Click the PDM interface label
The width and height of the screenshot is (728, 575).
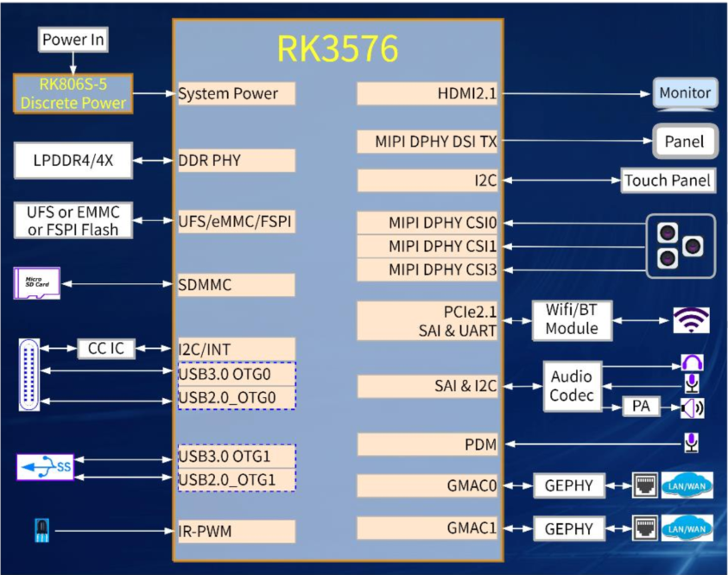coord(427,445)
